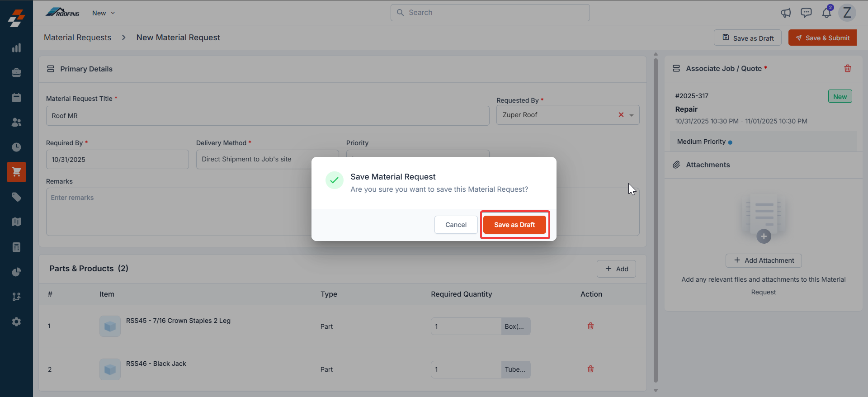Focus the top Search field
868x397 pixels.
point(490,13)
